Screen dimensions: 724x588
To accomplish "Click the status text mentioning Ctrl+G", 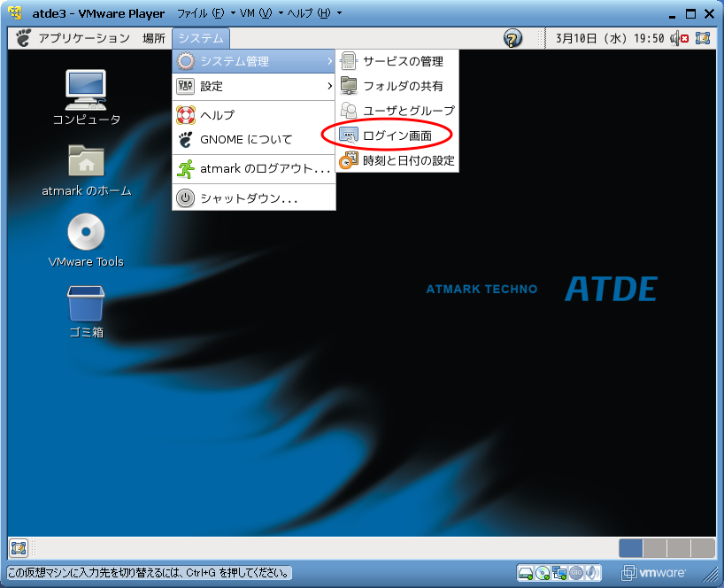I will [x=149, y=573].
